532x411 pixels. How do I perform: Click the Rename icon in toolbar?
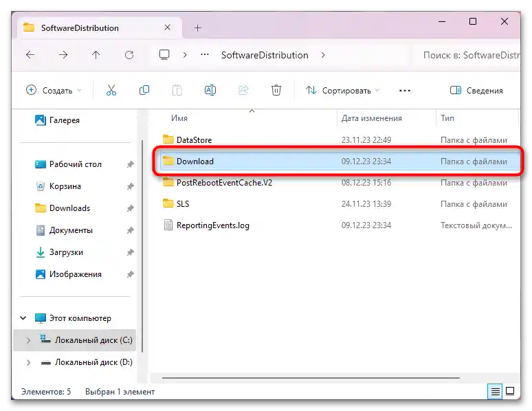210,90
